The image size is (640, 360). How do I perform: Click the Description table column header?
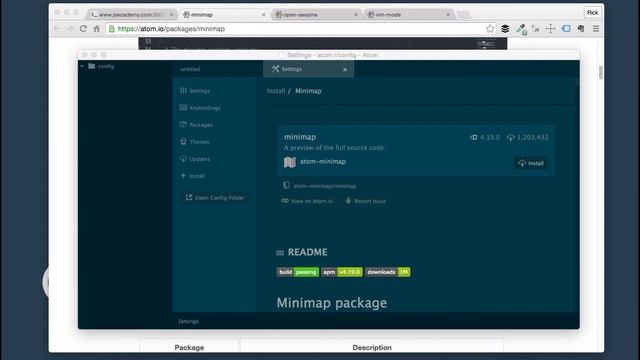pos(372,347)
